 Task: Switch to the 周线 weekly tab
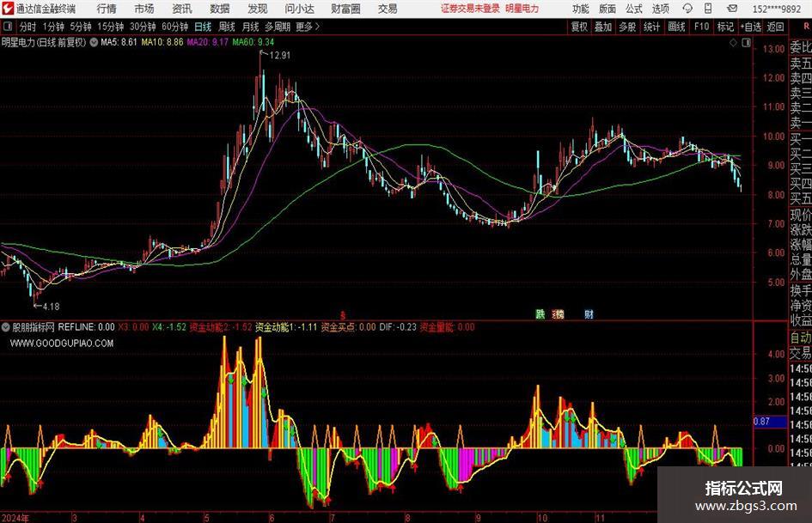tap(227, 27)
